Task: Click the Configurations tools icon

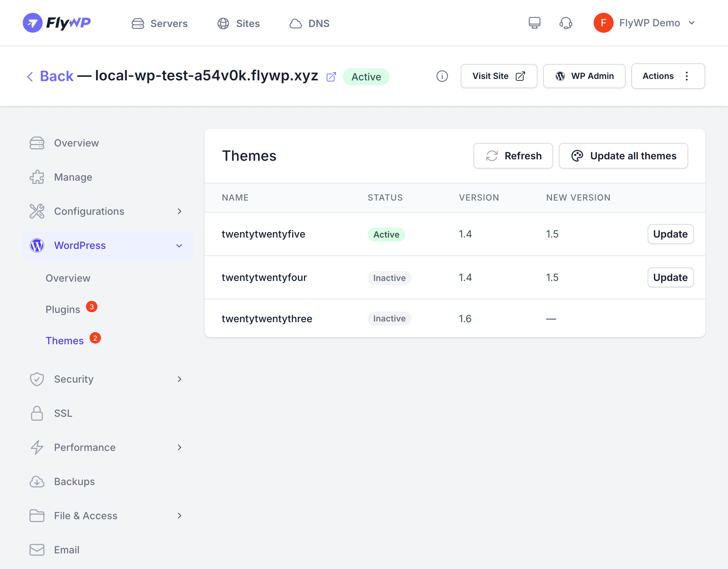Action: pyautogui.click(x=37, y=211)
